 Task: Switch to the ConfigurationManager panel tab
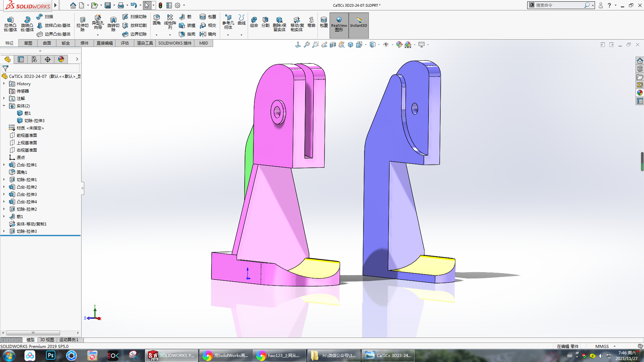pyautogui.click(x=34, y=59)
